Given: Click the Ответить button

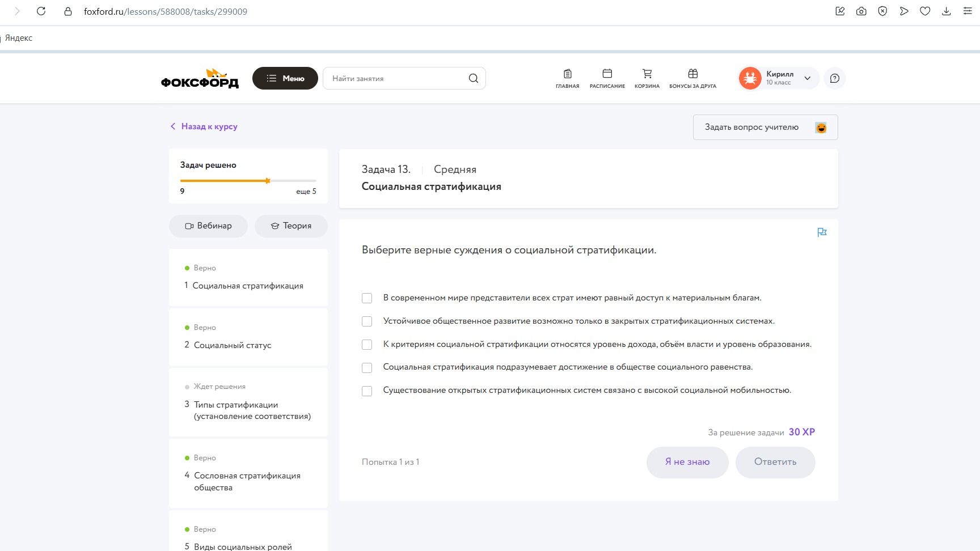Looking at the screenshot, I should pos(775,462).
